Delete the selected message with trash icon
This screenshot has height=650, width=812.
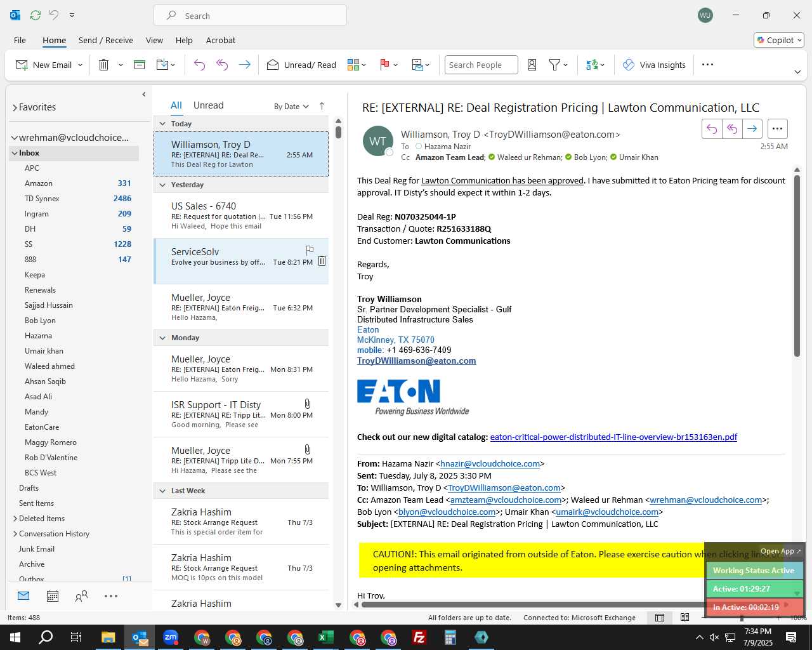click(x=104, y=65)
